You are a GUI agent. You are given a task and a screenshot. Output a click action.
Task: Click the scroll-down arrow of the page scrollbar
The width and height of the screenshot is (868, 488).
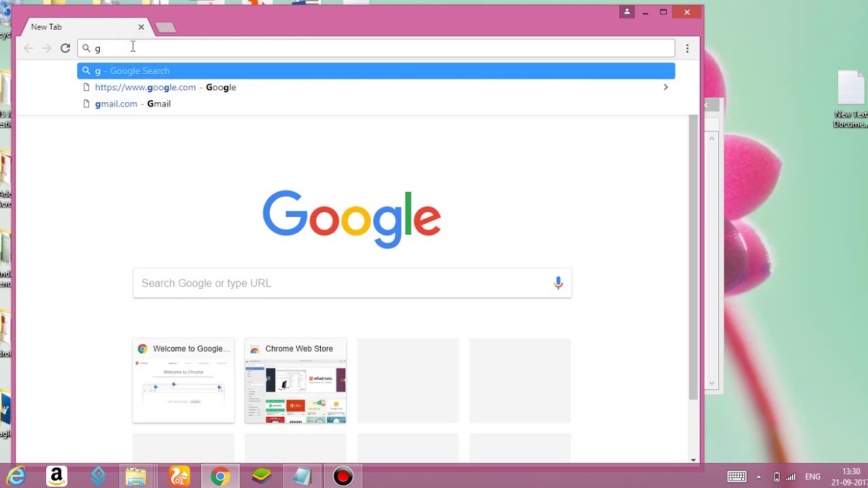[x=693, y=460]
